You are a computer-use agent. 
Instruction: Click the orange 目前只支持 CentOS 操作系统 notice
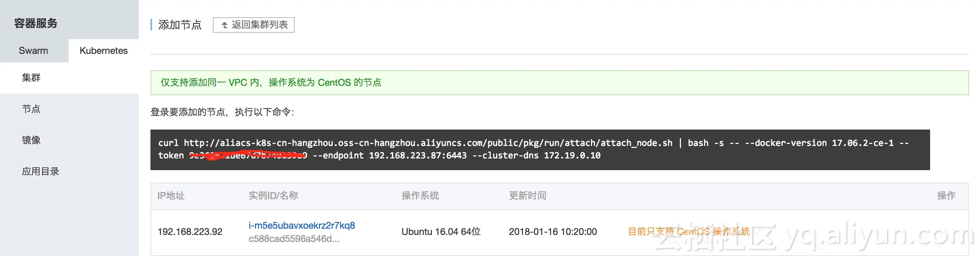[688, 231]
